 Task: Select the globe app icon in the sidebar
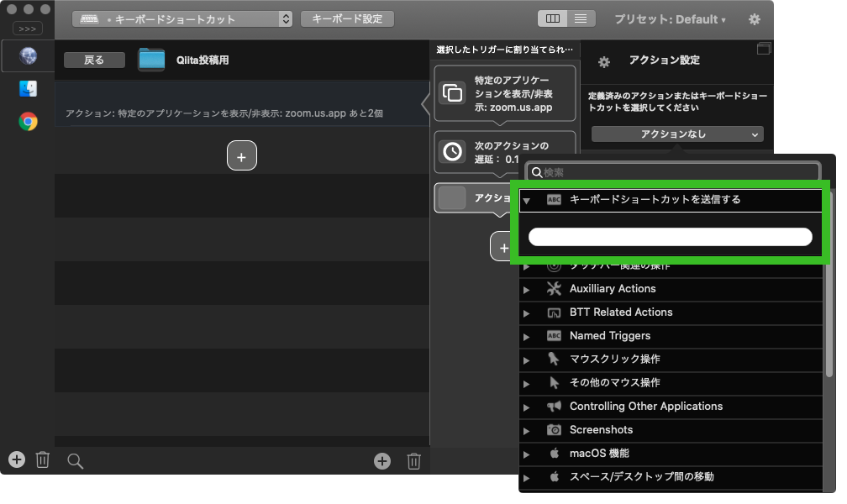26,55
